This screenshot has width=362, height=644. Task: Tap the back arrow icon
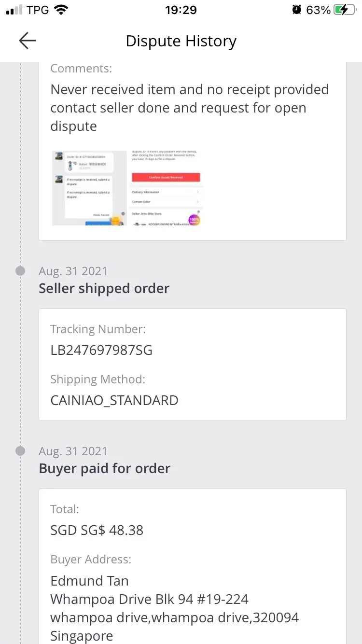coord(27,41)
